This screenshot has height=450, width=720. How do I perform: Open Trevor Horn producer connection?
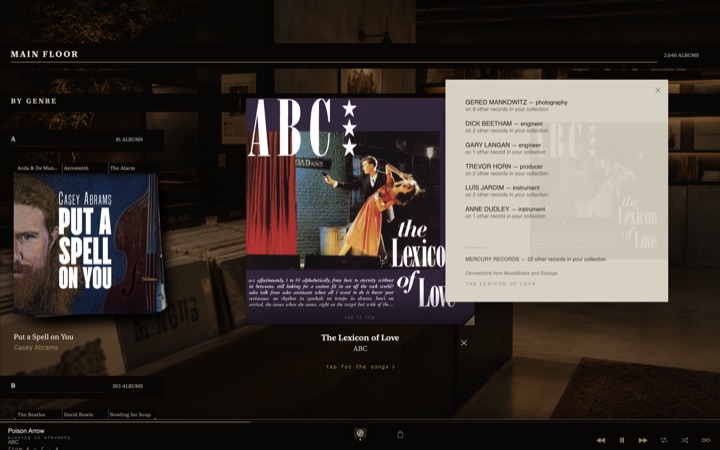click(x=506, y=169)
